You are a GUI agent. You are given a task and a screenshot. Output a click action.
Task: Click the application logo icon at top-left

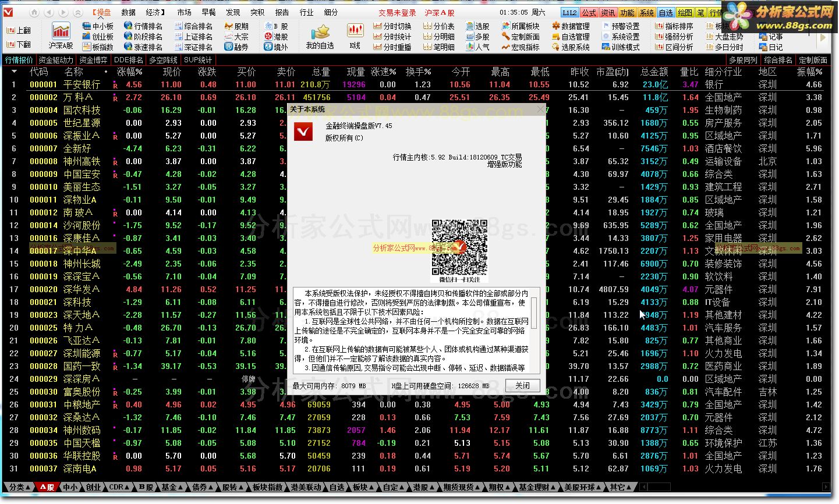(8, 12)
